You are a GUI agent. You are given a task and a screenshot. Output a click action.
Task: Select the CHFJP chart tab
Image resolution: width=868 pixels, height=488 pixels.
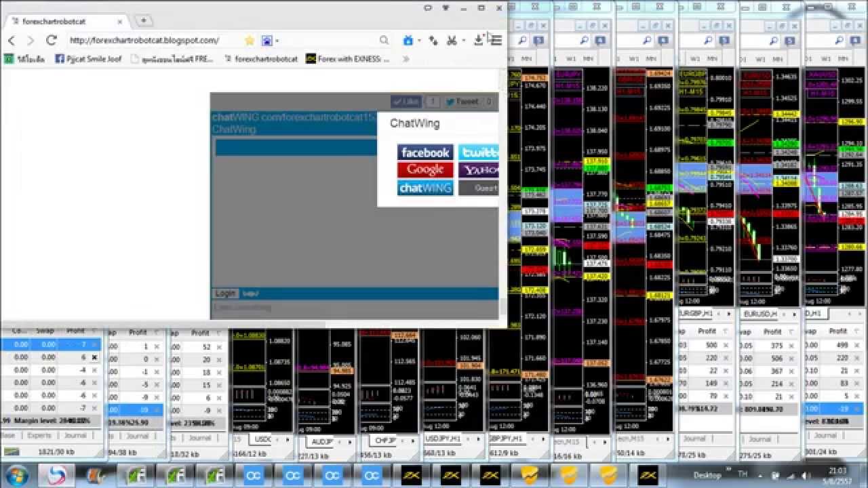[384, 441]
